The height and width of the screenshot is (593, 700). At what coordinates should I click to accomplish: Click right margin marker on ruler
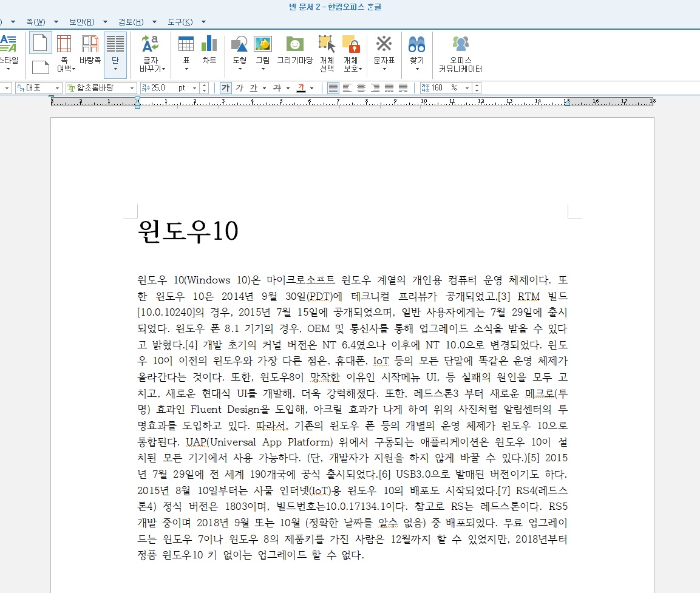(567, 103)
